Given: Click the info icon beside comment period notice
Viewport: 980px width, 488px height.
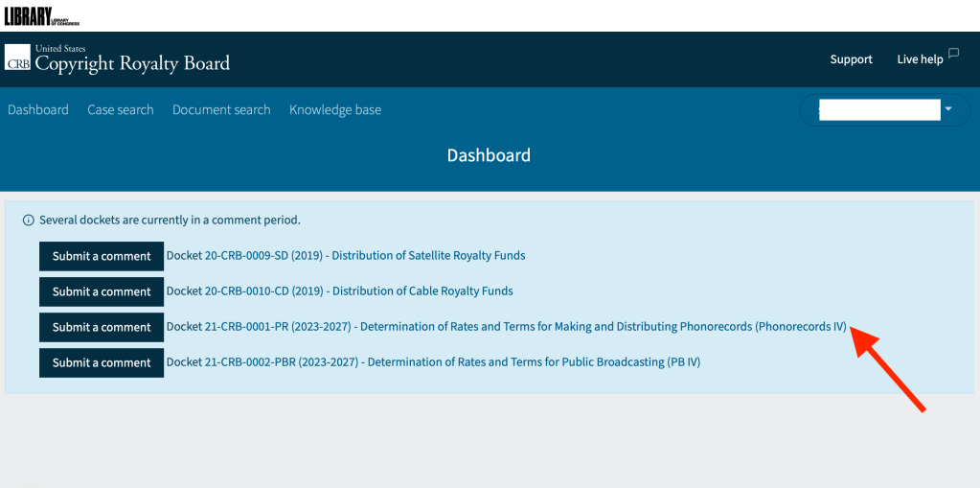Looking at the screenshot, I should pos(29,221).
